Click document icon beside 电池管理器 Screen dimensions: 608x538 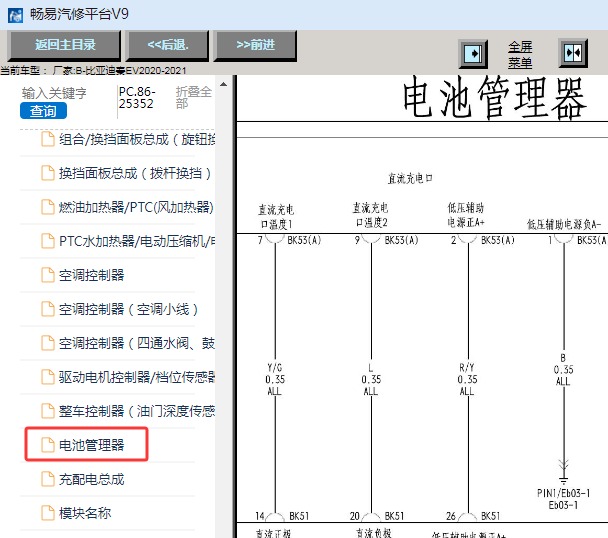48,445
